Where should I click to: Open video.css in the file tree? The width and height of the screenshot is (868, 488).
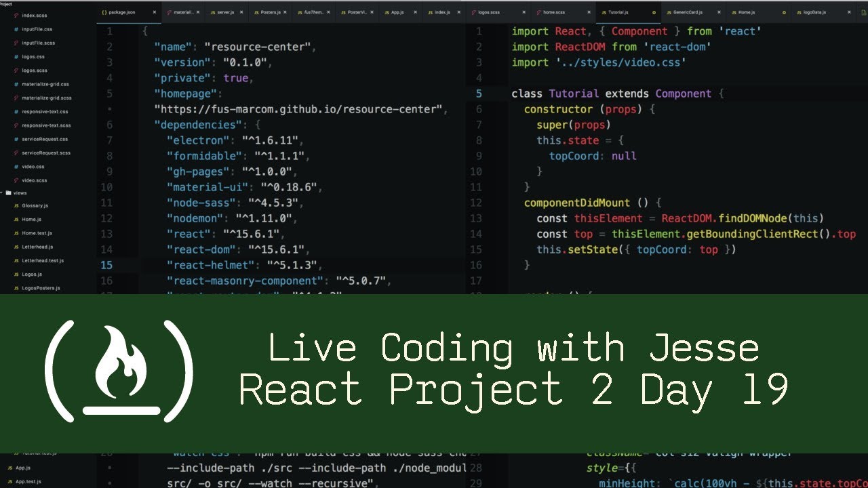(33, 167)
